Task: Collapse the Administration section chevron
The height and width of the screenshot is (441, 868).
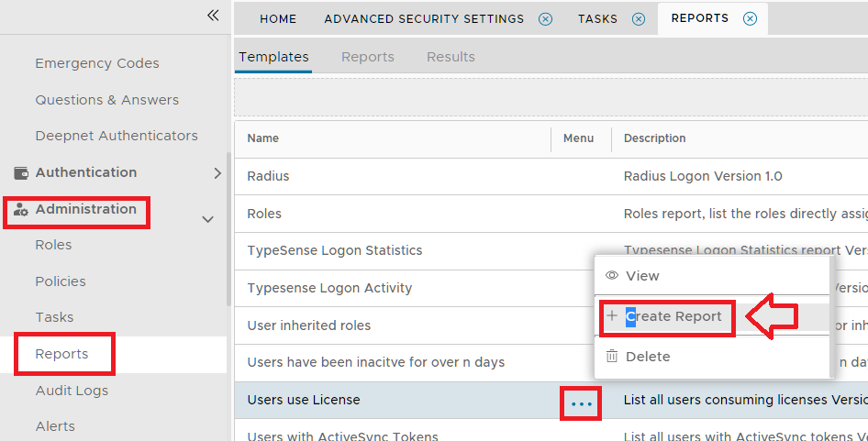Action: (x=208, y=219)
